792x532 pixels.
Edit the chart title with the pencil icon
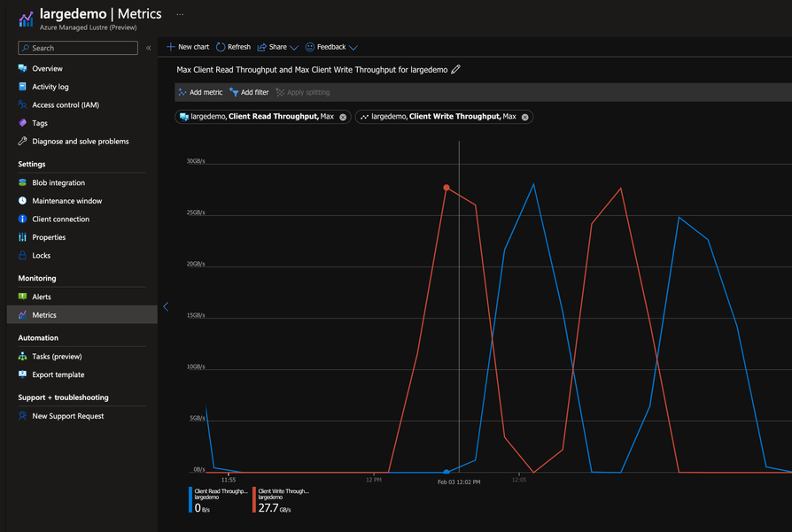[x=455, y=69]
